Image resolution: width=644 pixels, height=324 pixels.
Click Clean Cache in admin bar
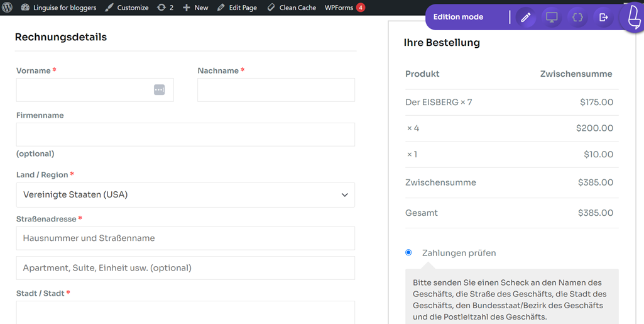pos(298,8)
